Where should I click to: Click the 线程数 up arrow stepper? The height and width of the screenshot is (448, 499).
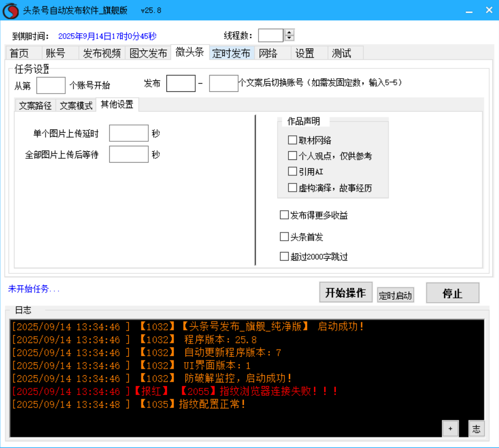tap(289, 32)
